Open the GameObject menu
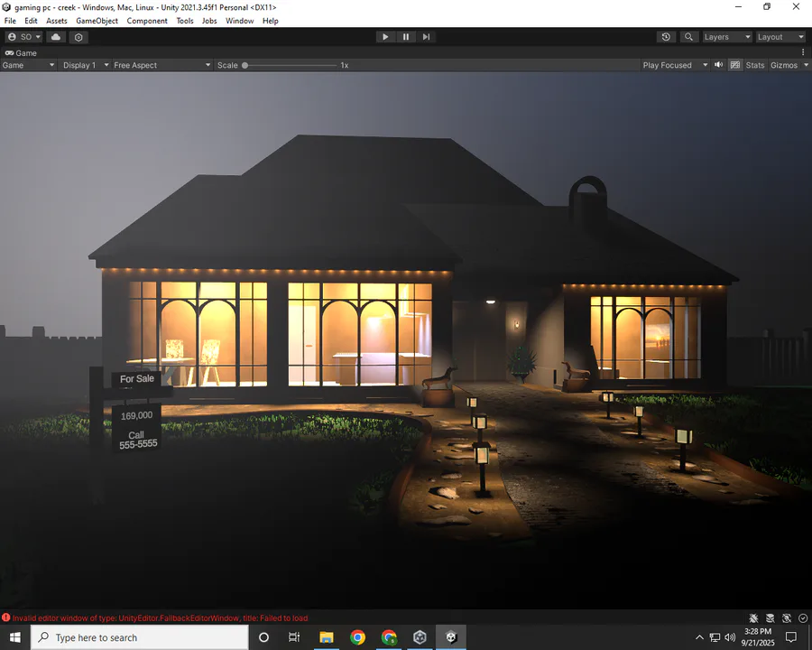 [97, 21]
